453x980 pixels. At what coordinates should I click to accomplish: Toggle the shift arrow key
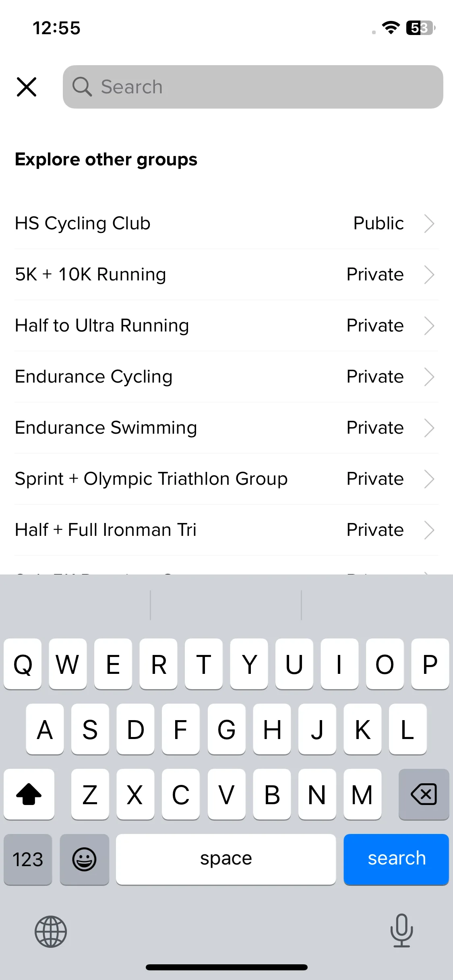coord(29,794)
